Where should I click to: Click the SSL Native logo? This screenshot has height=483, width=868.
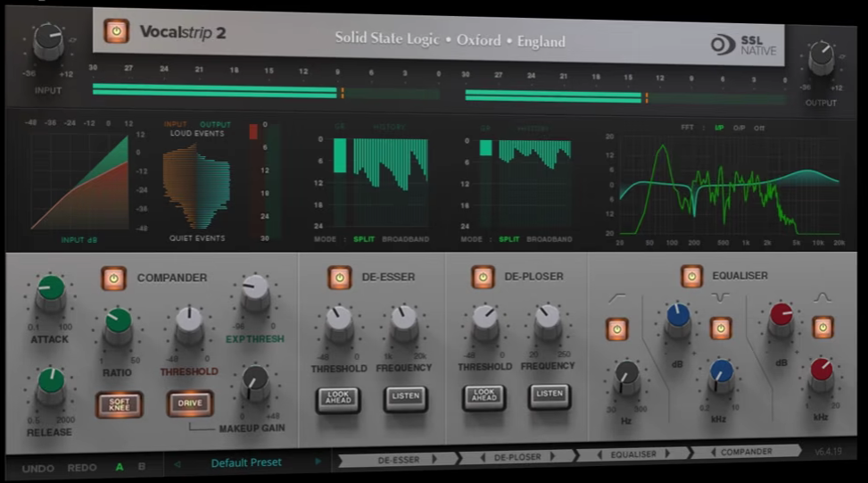coord(743,45)
